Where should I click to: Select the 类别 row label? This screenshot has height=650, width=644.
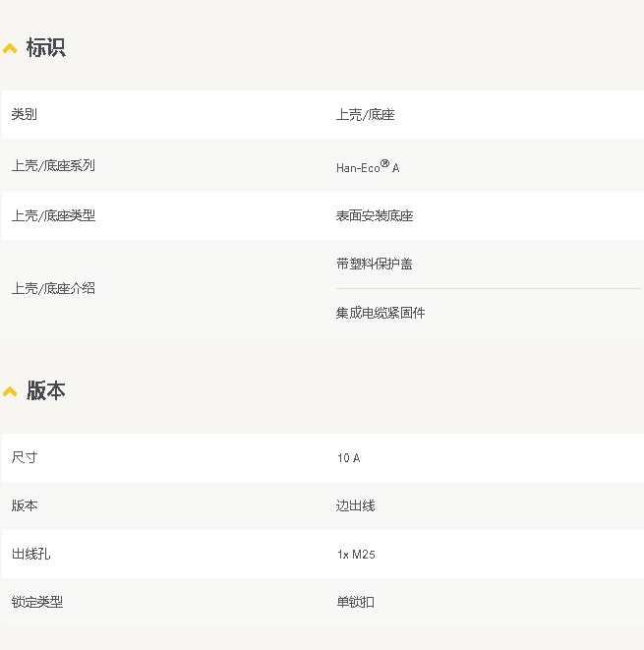25,115
